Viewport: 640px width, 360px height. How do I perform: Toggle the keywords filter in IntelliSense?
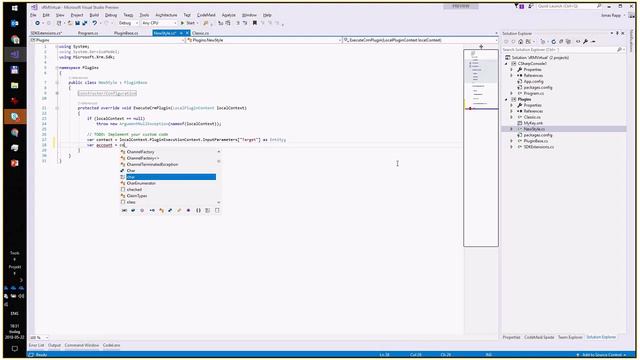tap(207, 210)
